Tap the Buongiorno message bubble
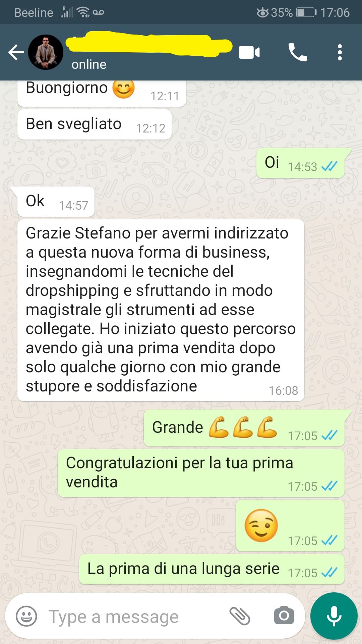Screen dimensions: 362x644 (x=102, y=93)
